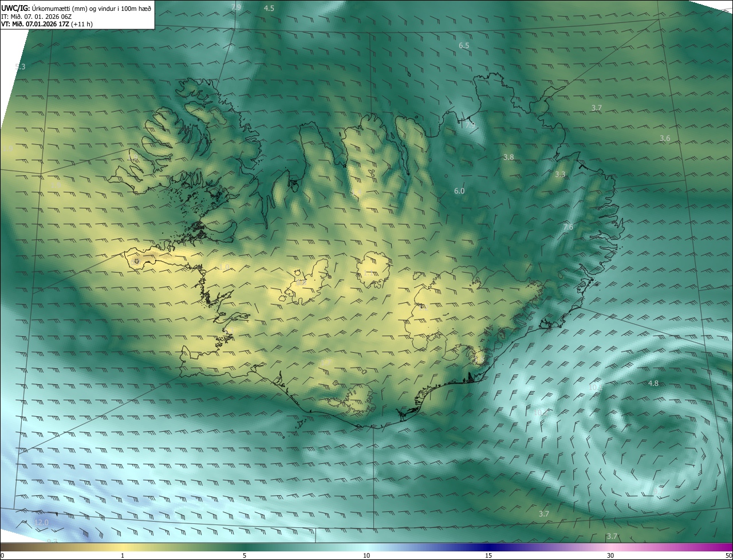
Task: Click the '5.3' value label on the map
Action: 20,66
